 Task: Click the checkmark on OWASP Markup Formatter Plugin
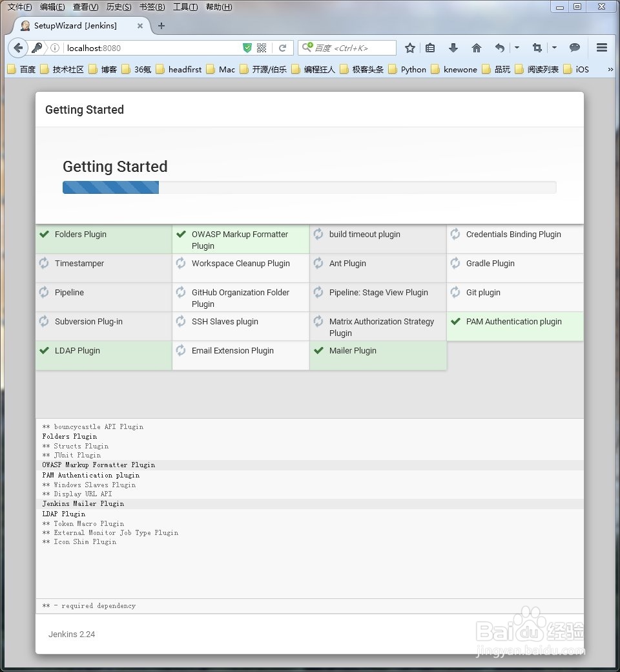point(181,234)
